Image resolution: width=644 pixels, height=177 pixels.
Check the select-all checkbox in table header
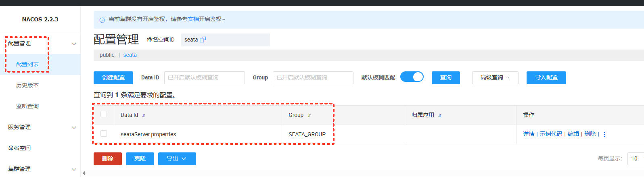coord(104,114)
